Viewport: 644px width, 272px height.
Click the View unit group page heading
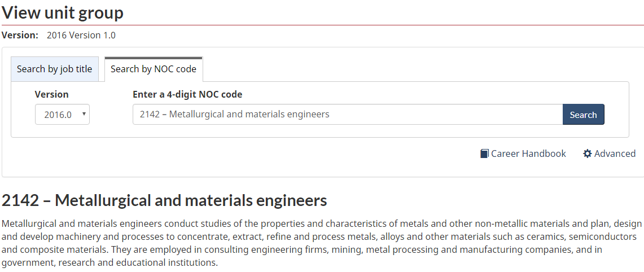(x=63, y=12)
